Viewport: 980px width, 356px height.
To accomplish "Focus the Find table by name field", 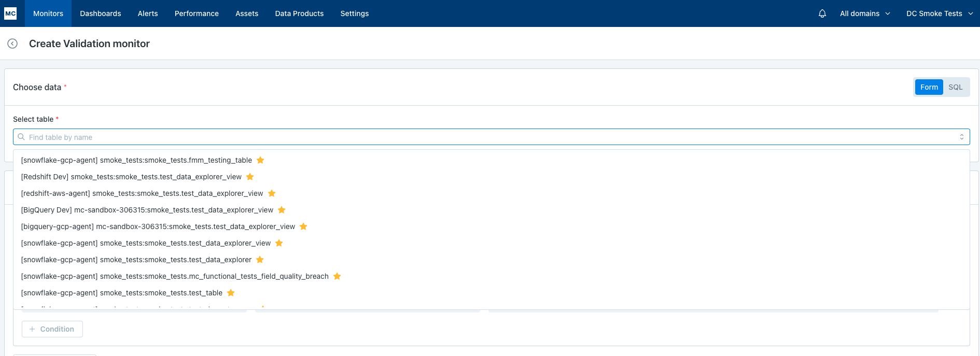I will pos(487,137).
